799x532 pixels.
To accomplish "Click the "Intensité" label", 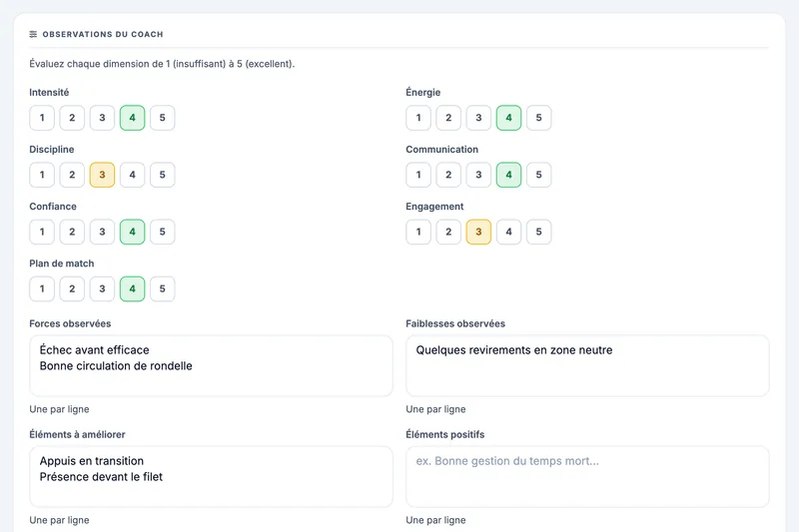I will (x=49, y=93).
